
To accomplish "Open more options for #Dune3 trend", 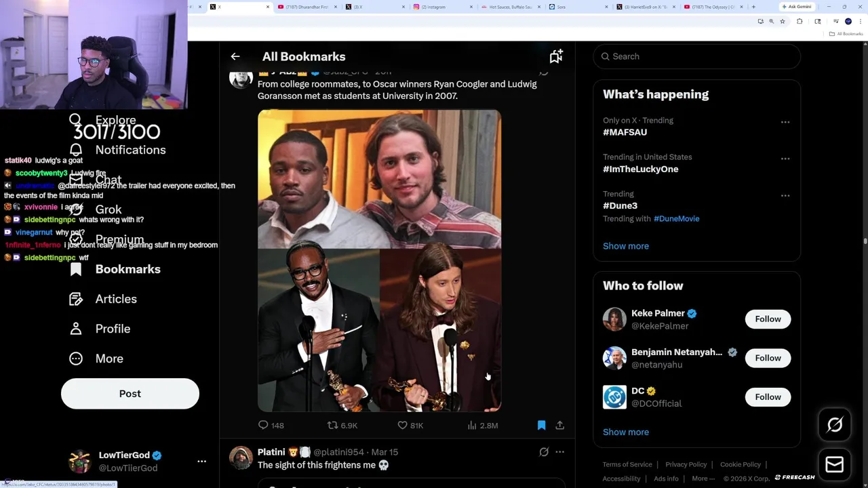I will point(785,195).
